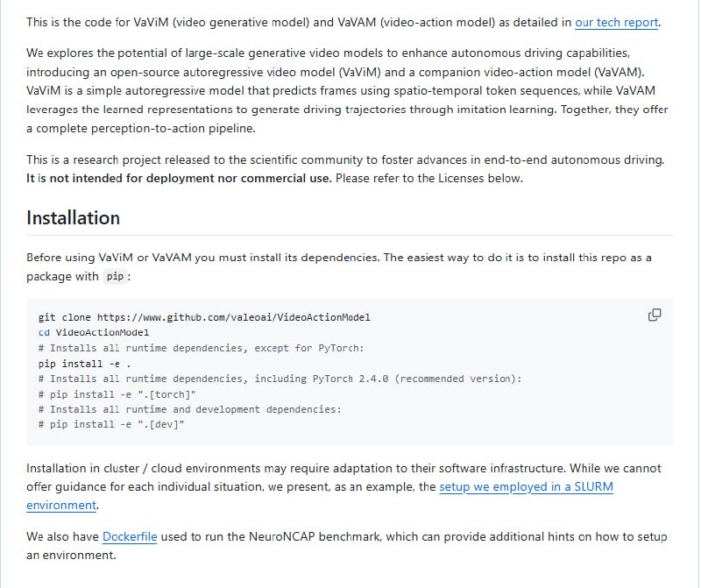Image resolution: width=701 pixels, height=588 pixels.
Task: Click the "except for PyTorch" comment line
Action: tap(201, 348)
